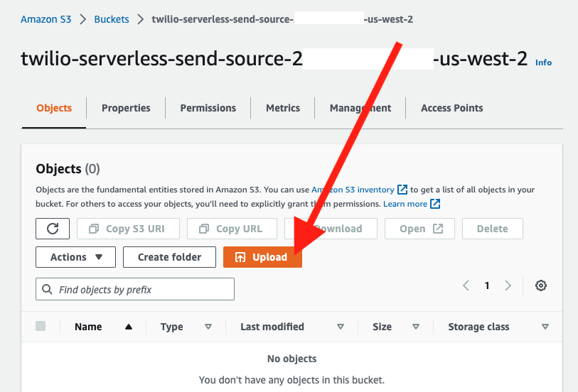
Task: Sort ascending by Name arrow
Action: click(128, 327)
